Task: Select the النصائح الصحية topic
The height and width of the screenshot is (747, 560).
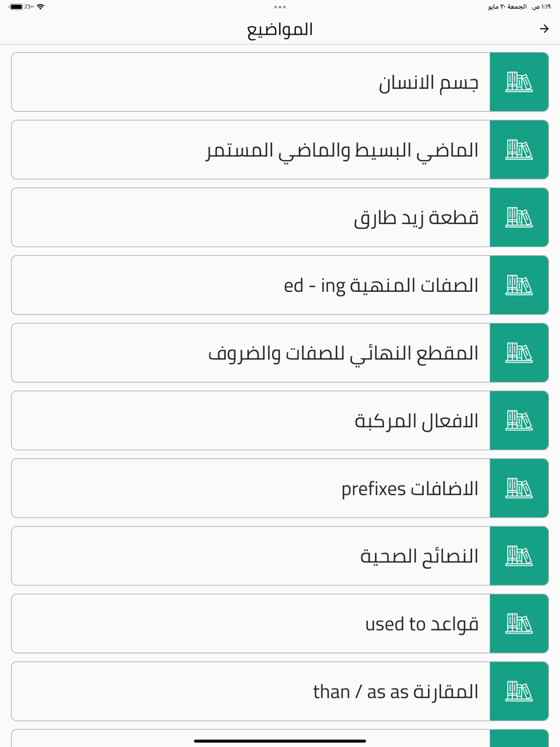Action: (248, 555)
